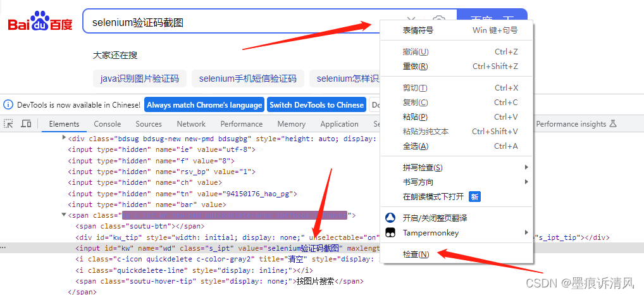The width and height of the screenshot is (644, 295).
Task: Open ellipsis menu on highlighted DOM row
Action: coord(3,248)
